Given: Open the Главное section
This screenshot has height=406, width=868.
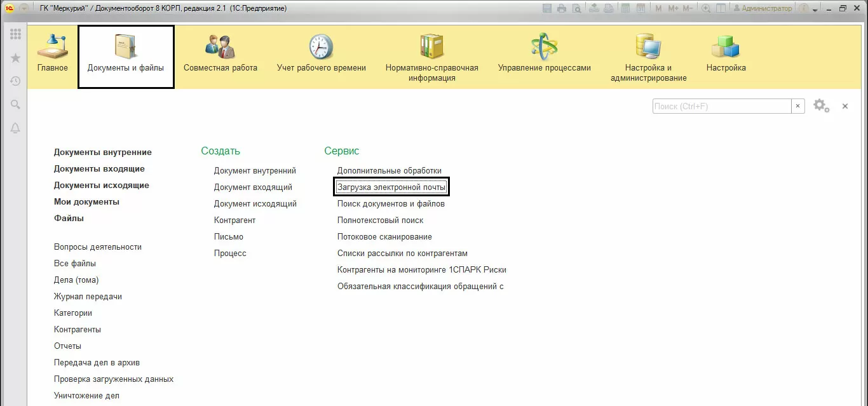Looking at the screenshot, I should pyautogui.click(x=53, y=56).
